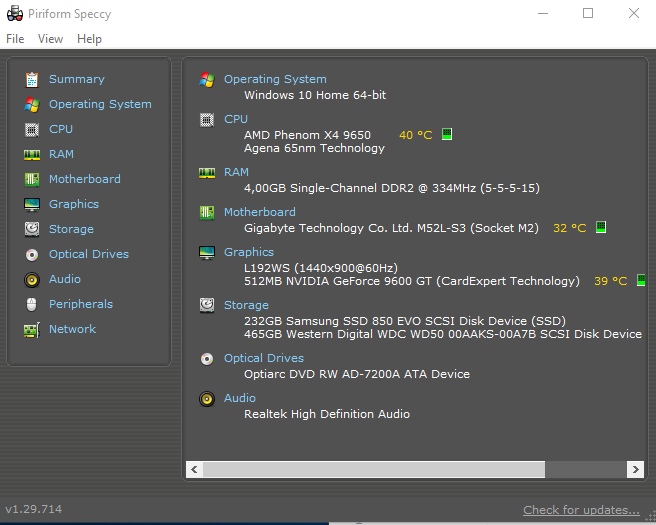This screenshot has height=525, width=656.
Task: Click the Storage hard drive icon in sidebar
Action: 32,229
